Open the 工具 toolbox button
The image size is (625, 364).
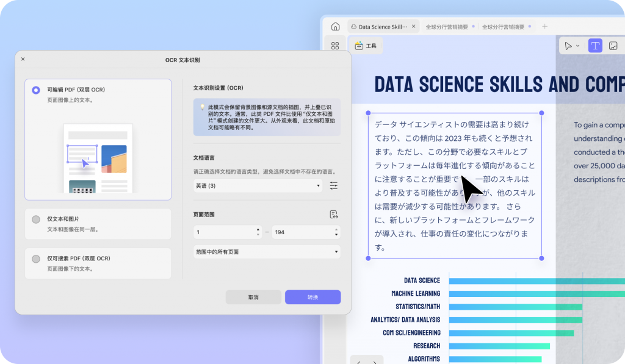(x=366, y=46)
